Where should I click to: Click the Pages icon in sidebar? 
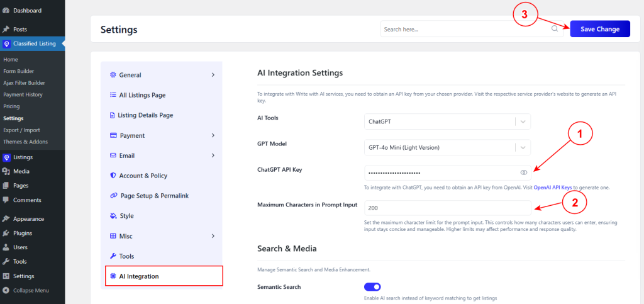(x=6, y=186)
